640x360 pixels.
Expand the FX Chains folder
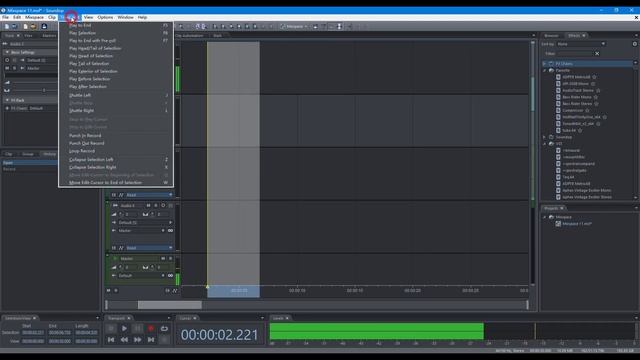coord(544,64)
